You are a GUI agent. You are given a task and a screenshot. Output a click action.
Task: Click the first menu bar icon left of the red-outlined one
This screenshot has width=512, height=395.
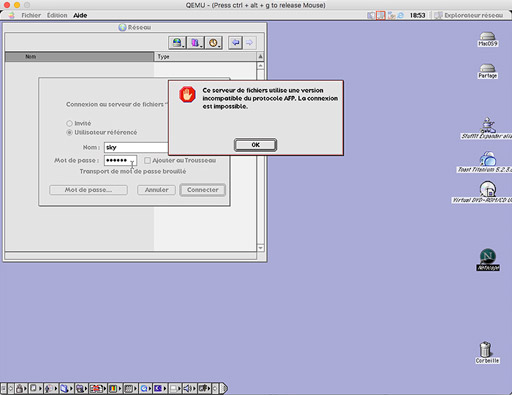click(371, 15)
